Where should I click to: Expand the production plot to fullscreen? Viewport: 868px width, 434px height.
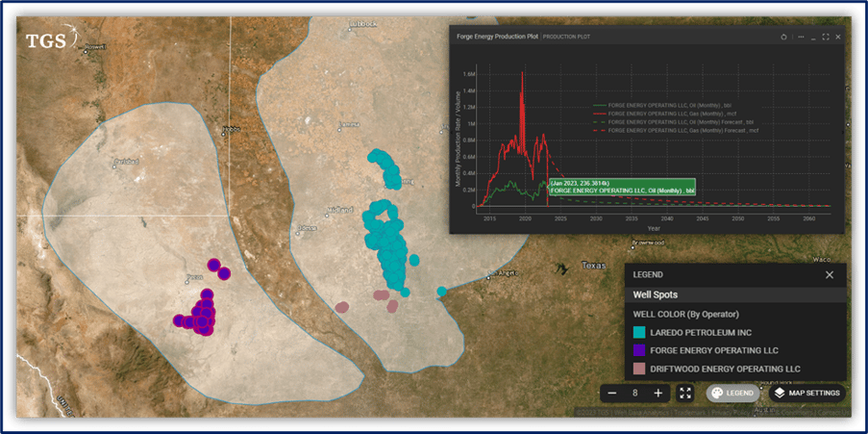pyautogui.click(x=826, y=37)
